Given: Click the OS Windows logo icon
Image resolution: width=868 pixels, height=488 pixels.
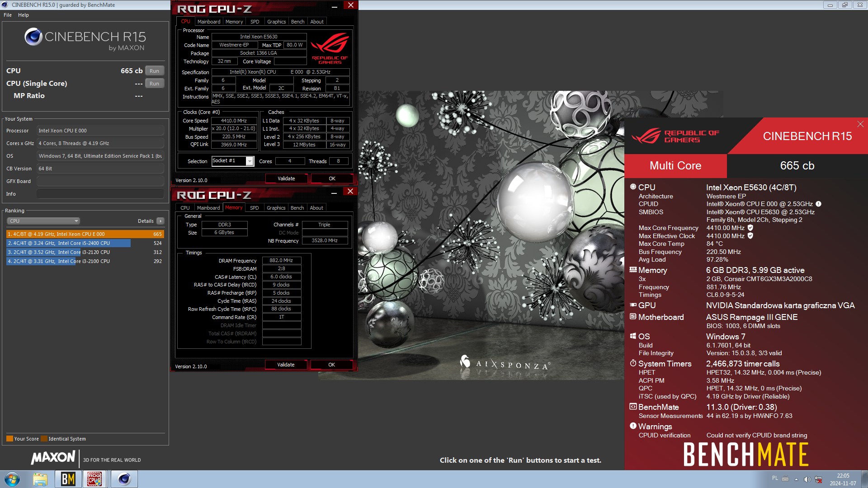Looking at the screenshot, I should click(633, 336).
